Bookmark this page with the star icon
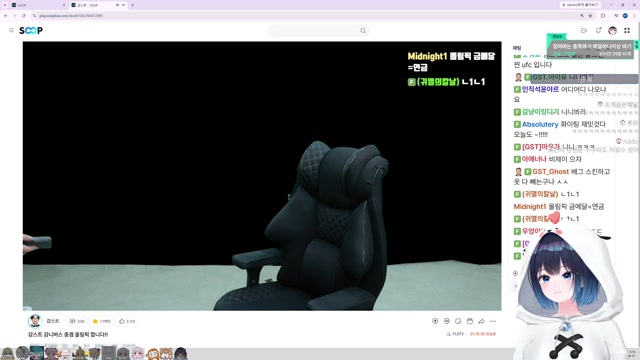 coord(590,16)
